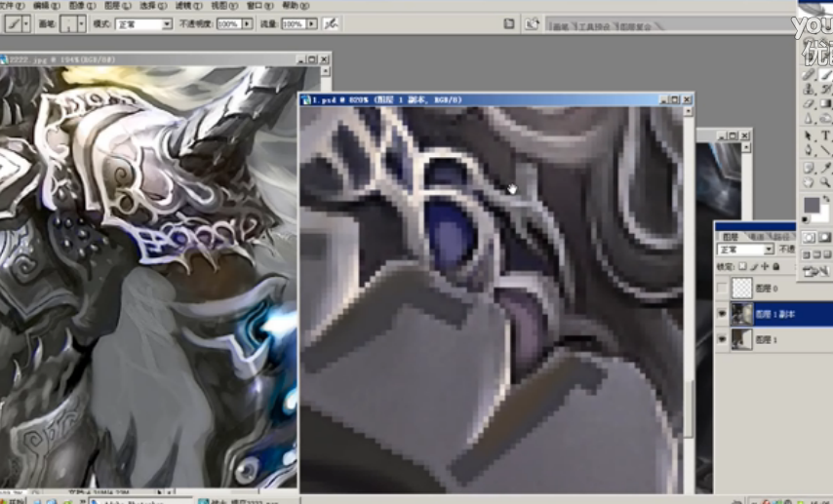Select the Clone Stamp tool
Viewport: 833px width, 504px height.
tap(808, 90)
